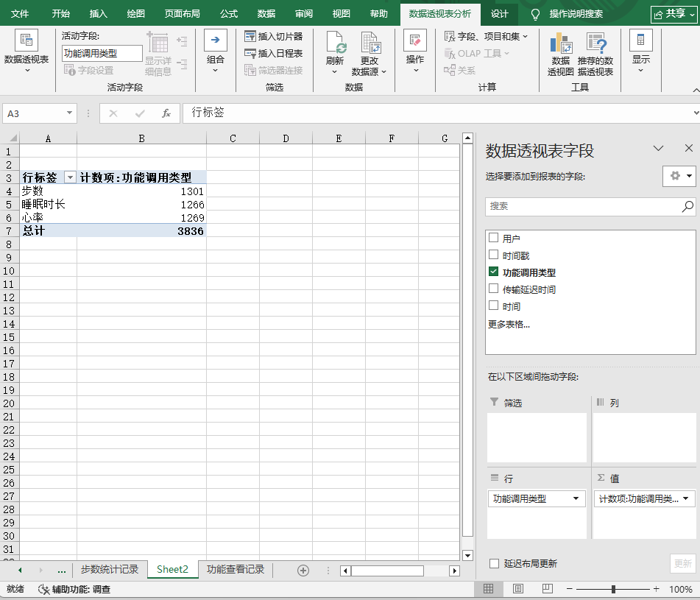Click the 刷新 refresh icon
This screenshot has height=600, width=700.
(335, 43)
